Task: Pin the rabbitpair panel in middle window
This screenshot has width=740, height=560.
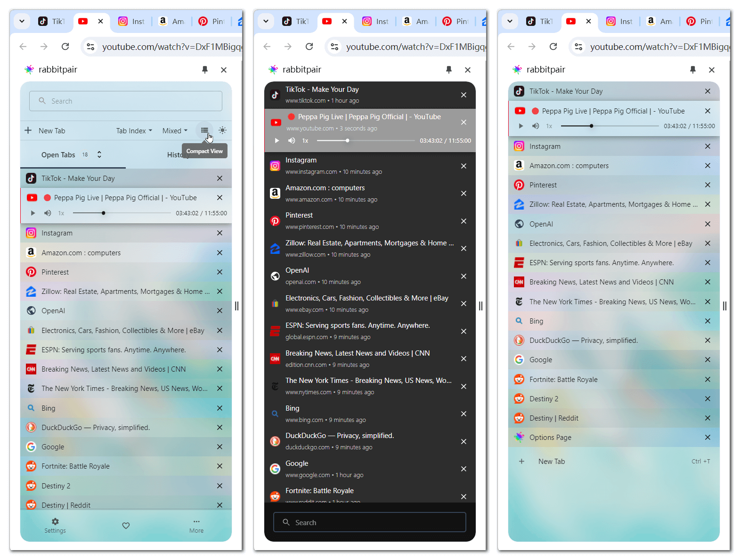Action: tap(449, 70)
